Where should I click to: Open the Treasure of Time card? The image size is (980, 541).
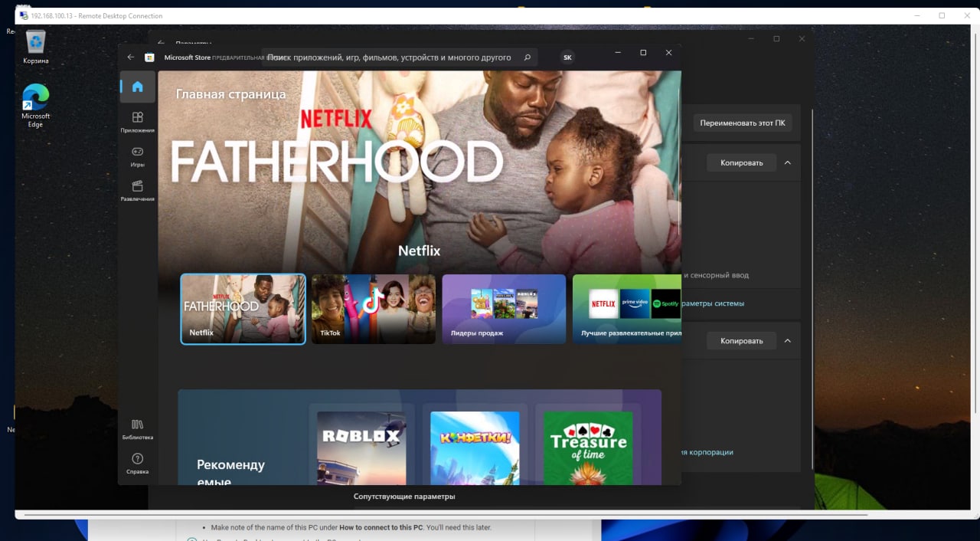point(588,446)
